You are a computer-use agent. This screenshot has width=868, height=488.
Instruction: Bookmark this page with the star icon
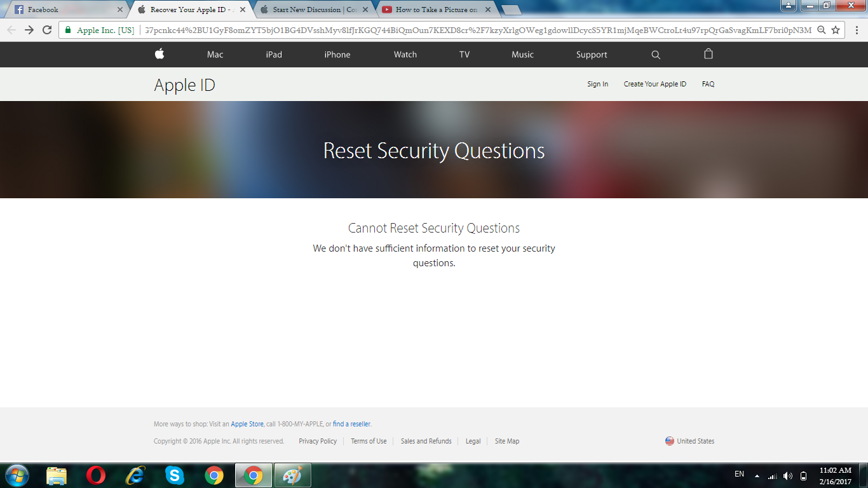click(x=836, y=30)
